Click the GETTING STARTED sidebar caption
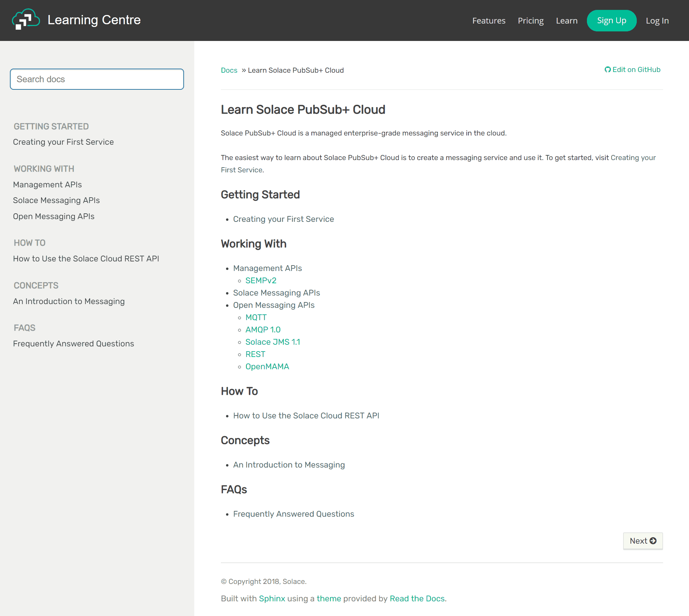Image resolution: width=689 pixels, height=616 pixels. (51, 127)
